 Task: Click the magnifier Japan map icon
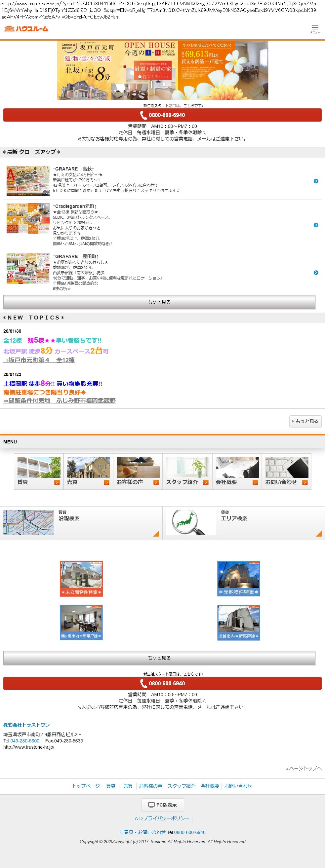coord(191,522)
